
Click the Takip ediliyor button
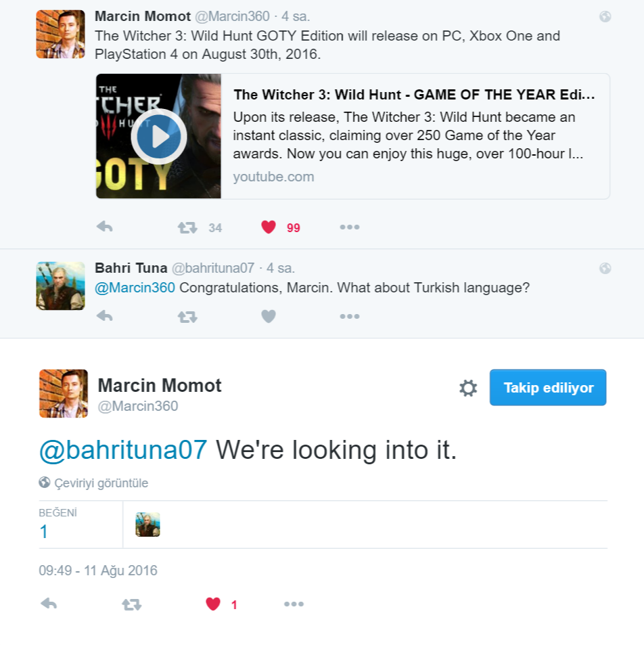click(548, 388)
